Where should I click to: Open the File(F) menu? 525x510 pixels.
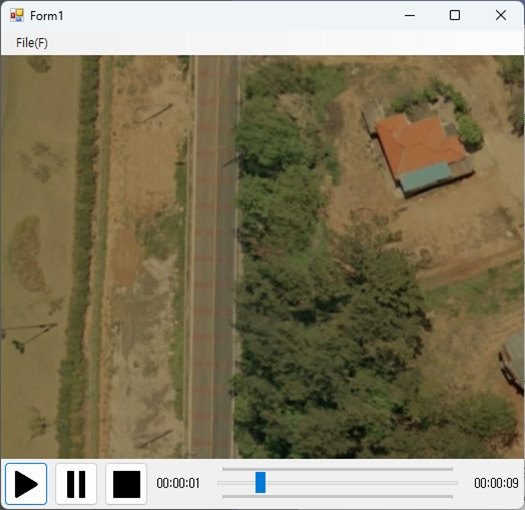pos(32,43)
